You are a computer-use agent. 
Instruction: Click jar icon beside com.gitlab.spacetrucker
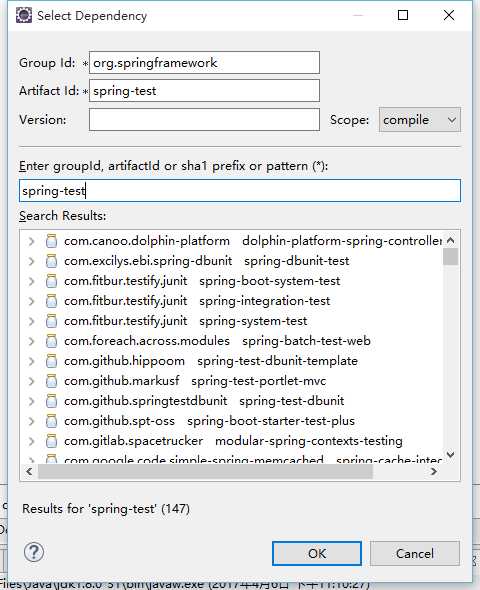point(52,441)
